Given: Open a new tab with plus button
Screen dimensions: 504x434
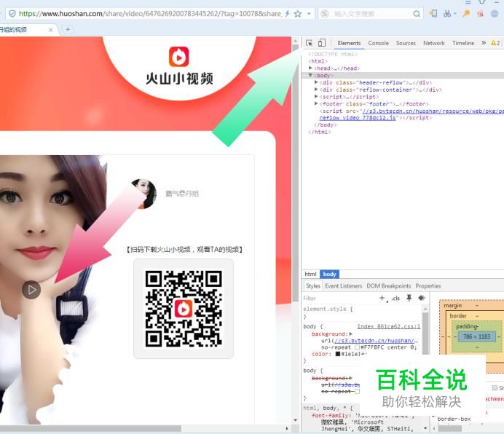Looking at the screenshot, I should [x=68, y=30].
